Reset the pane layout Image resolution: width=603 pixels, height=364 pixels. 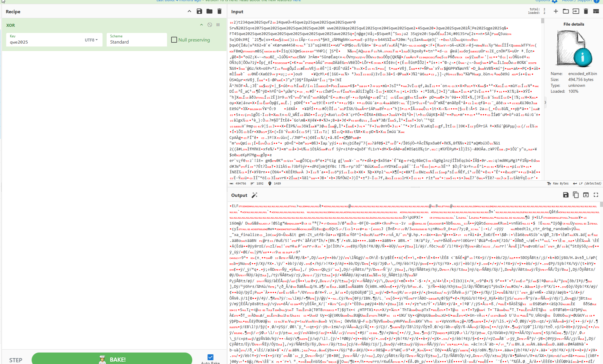point(596,11)
